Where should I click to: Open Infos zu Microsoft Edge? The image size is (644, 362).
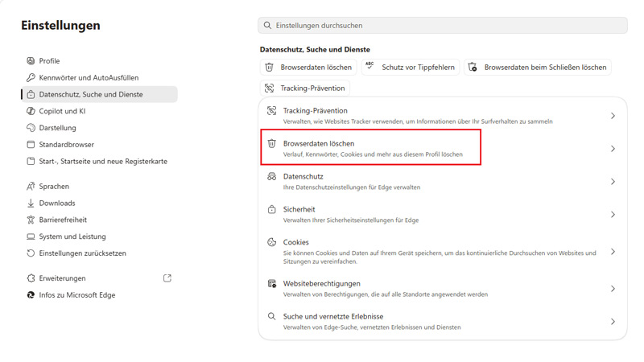tap(99, 295)
